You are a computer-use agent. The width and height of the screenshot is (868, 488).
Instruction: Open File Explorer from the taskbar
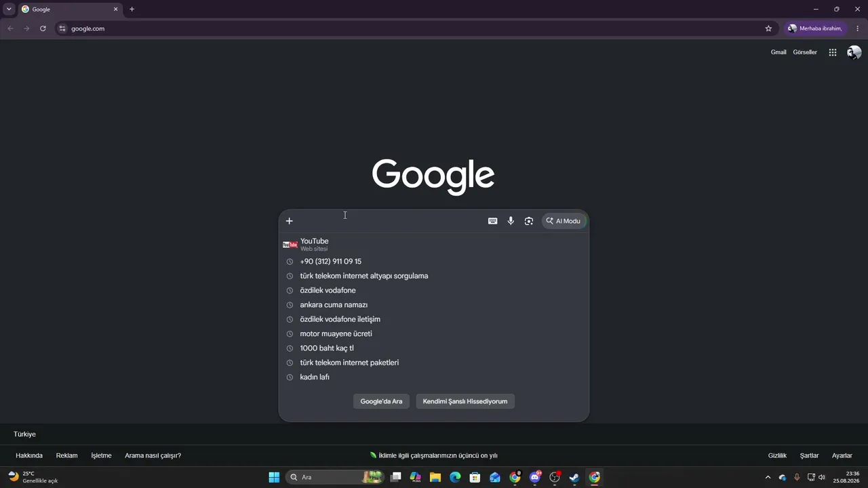[435, 477]
